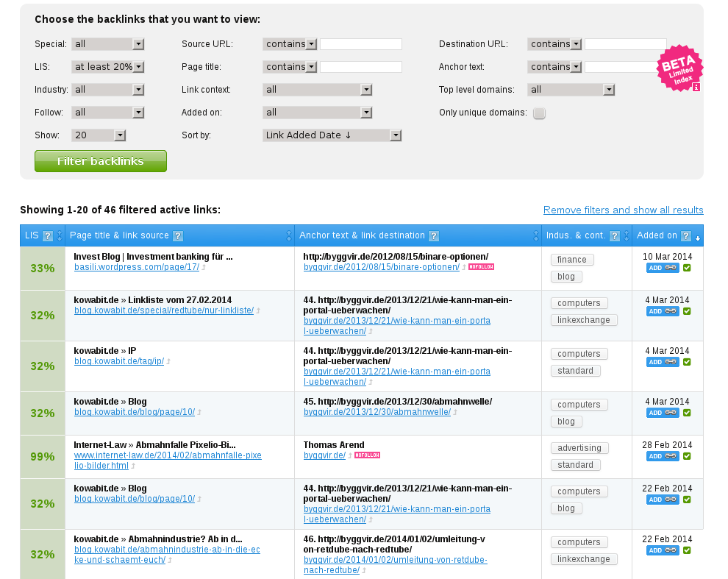Click the 'finance' industry tag
728x579 pixels.
[x=571, y=260]
